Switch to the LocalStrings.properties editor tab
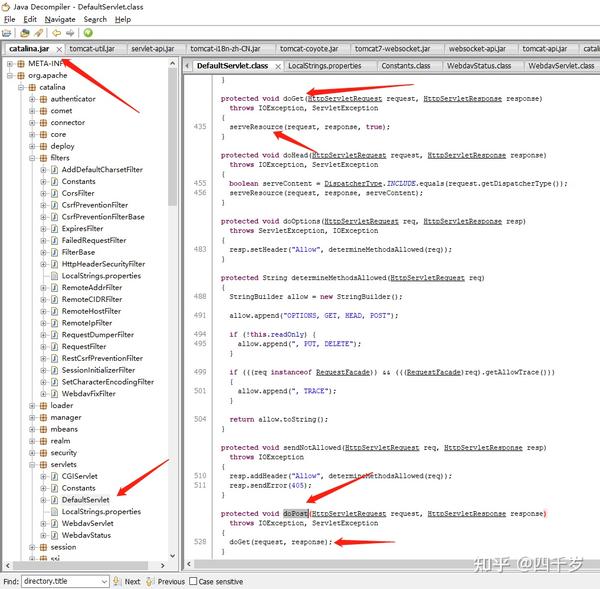This screenshot has width=600, height=589. click(x=324, y=66)
